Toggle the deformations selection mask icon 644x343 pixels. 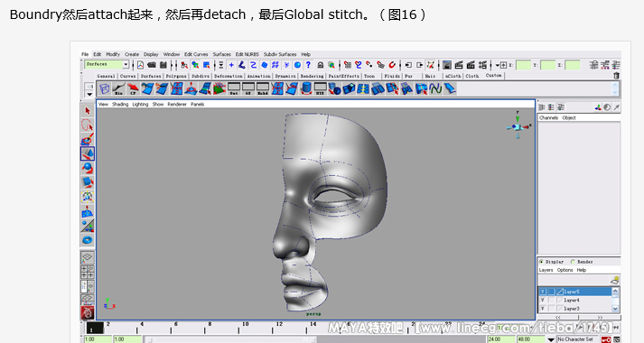[275, 65]
